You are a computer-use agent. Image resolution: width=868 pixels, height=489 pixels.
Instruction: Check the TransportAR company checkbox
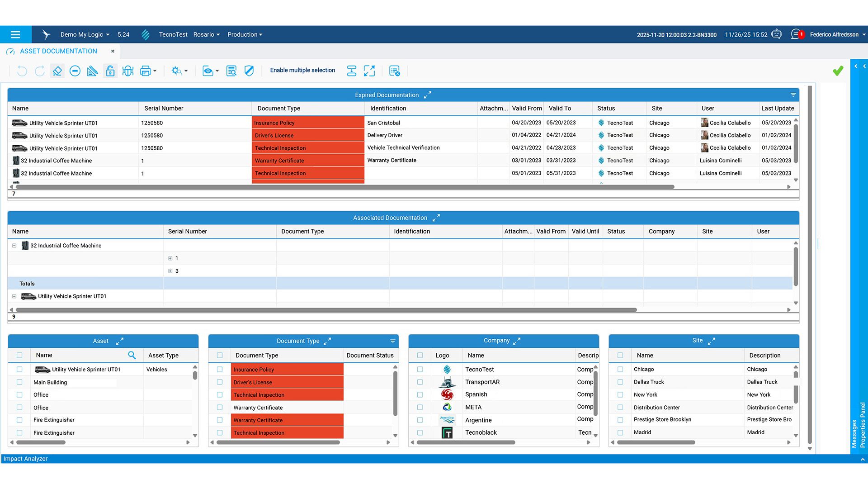click(420, 382)
